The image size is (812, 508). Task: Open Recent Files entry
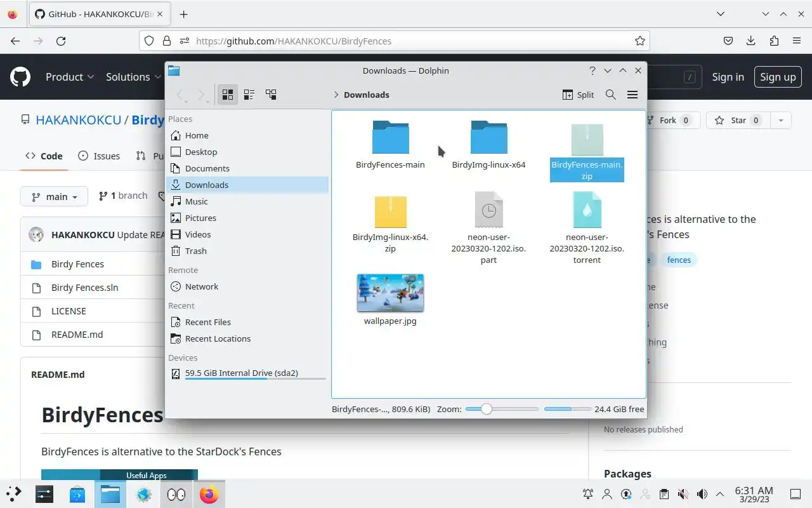(247, 322)
